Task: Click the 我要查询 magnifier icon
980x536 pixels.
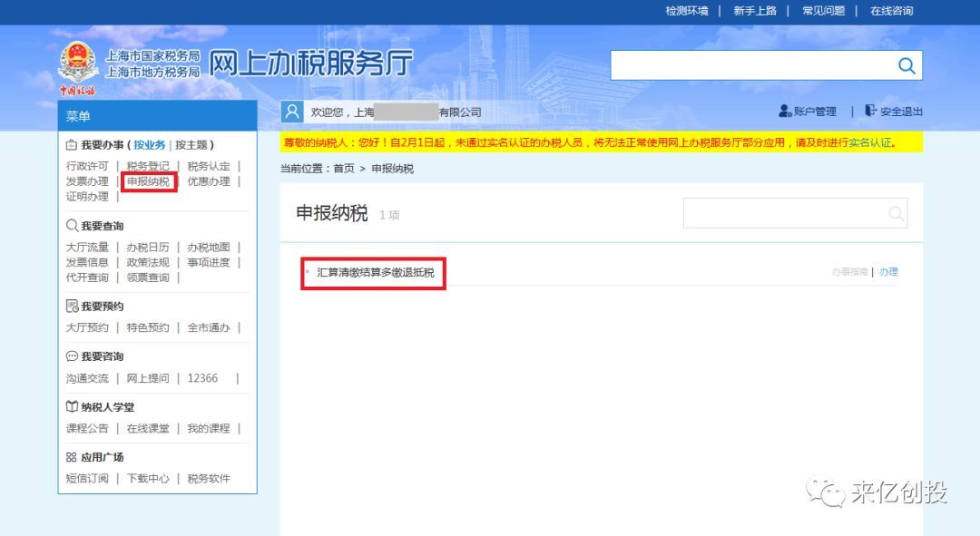Action: 72,226
